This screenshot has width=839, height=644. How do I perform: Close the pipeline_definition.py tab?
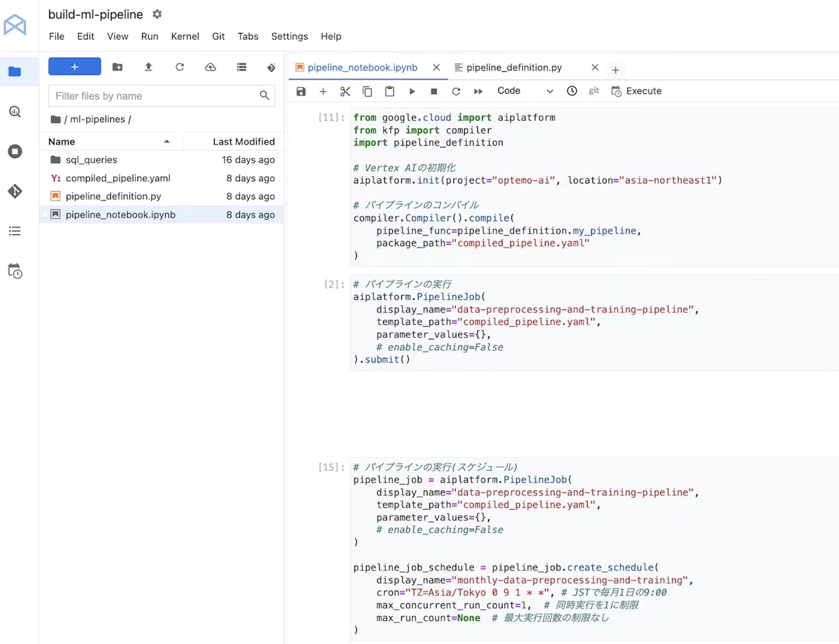pyautogui.click(x=595, y=68)
